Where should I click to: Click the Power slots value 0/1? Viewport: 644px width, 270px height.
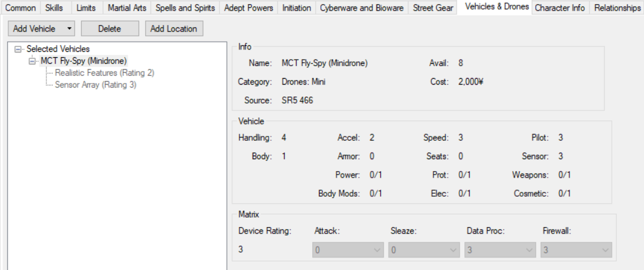[x=376, y=175]
